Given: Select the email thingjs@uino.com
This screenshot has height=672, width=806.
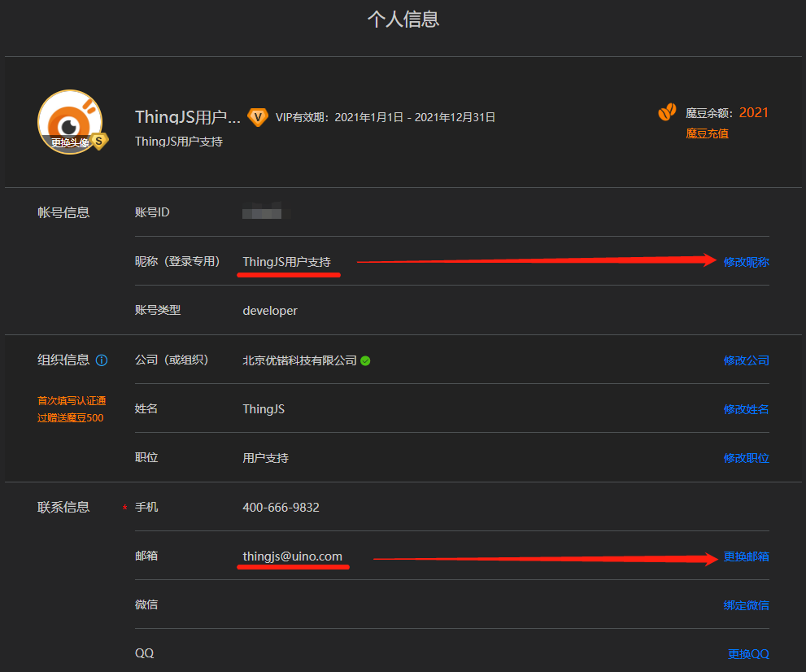Looking at the screenshot, I should pos(293,556).
